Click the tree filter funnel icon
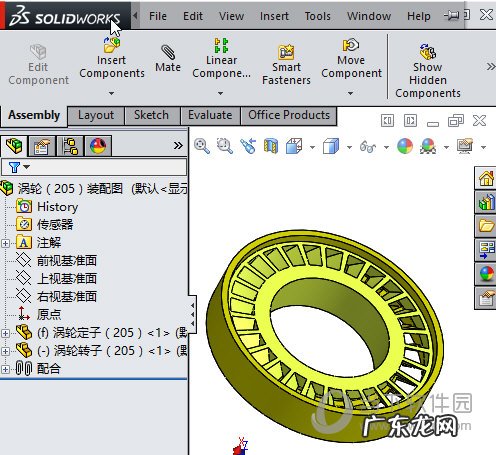The image size is (496, 455). click(x=15, y=167)
